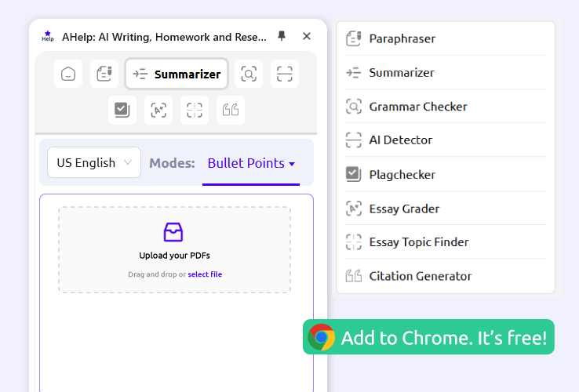Select the Citation Generator quote icon in the toolbar
Image resolution: width=579 pixels, height=392 pixels.
coord(231,110)
